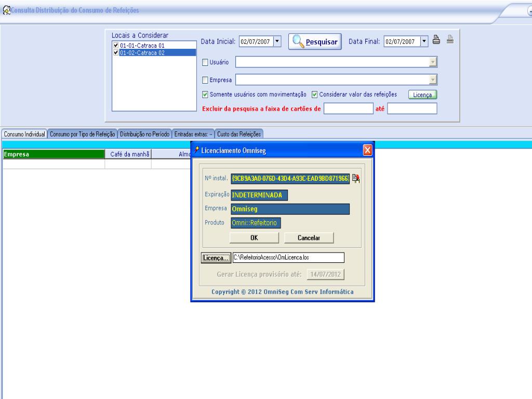Enable the Empresa filter checkbox
The height and width of the screenshot is (399, 532).
pyautogui.click(x=205, y=80)
